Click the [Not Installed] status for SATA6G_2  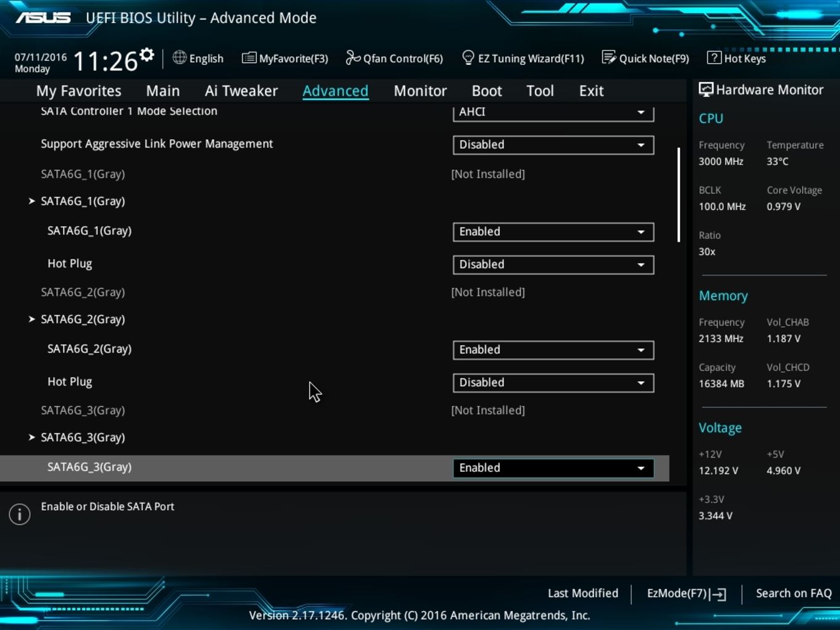(488, 292)
